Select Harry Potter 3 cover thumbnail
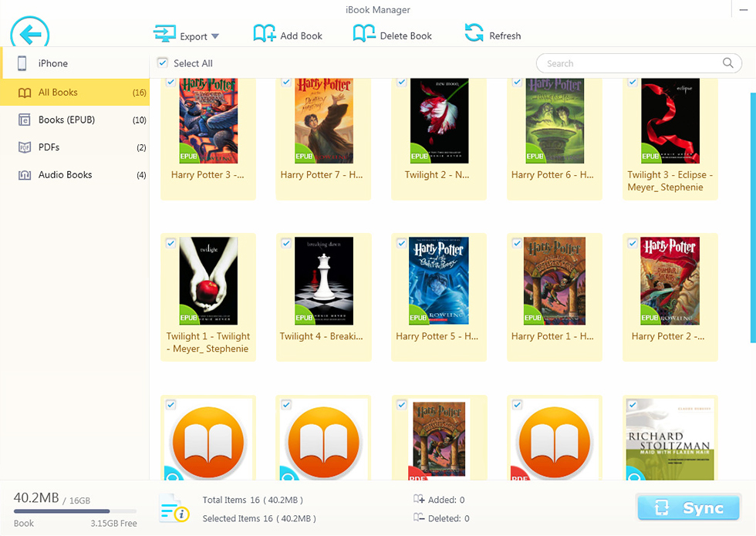 tap(208, 121)
